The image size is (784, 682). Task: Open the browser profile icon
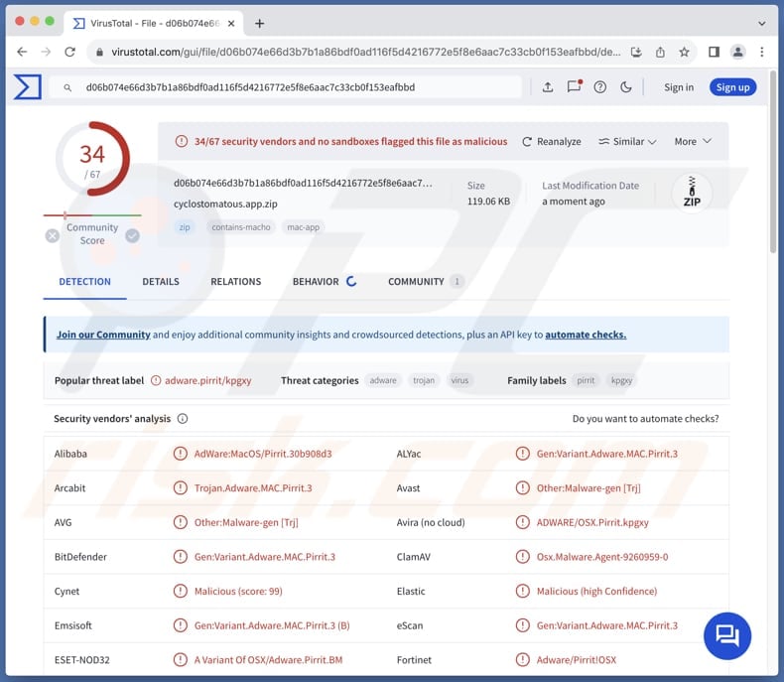click(x=737, y=52)
